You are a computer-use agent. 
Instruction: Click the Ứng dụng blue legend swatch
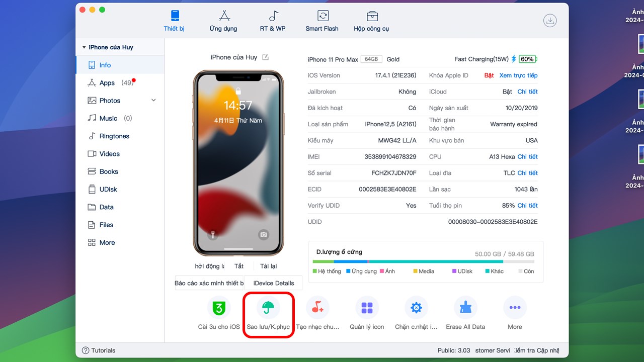point(348,271)
